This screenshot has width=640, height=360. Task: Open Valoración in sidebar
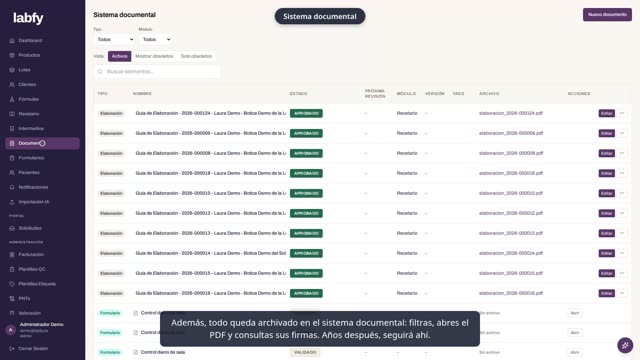click(x=29, y=313)
